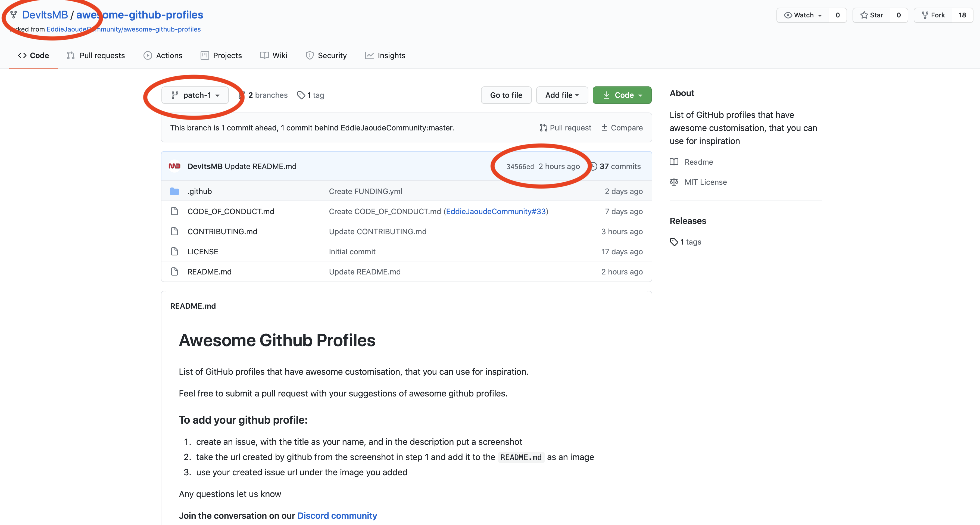Click the Compare link
Screen dimensions: 980x525
(x=622, y=128)
